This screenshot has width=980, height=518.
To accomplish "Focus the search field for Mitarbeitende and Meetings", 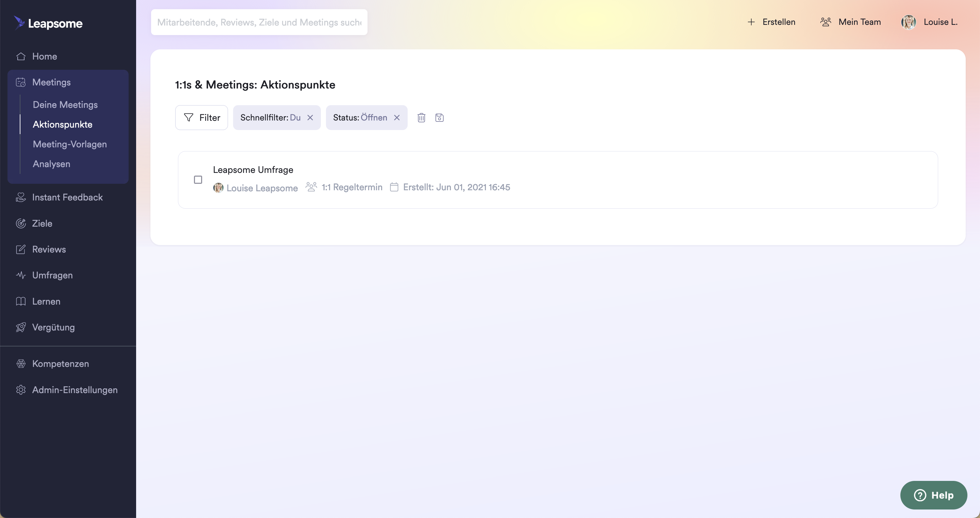I will [259, 22].
